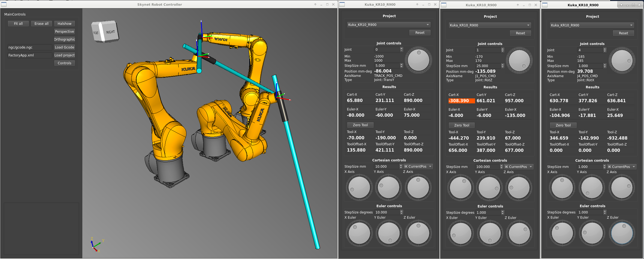This screenshot has width=644, height=259.
Task: Click the joint dial in the TRACK_POS_CMD panel
Action: point(418,60)
